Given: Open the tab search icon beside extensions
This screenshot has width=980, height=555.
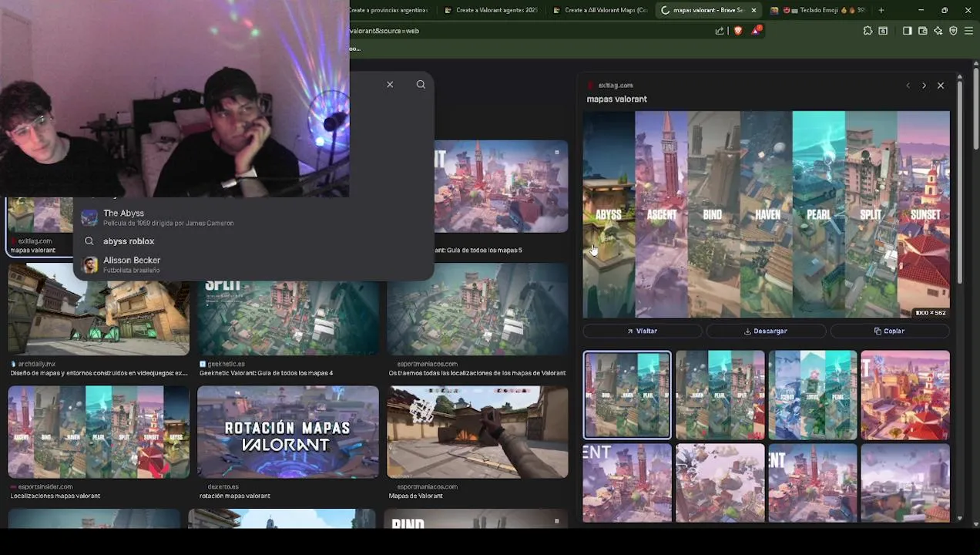Looking at the screenshot, I should [x=883, y=31].
